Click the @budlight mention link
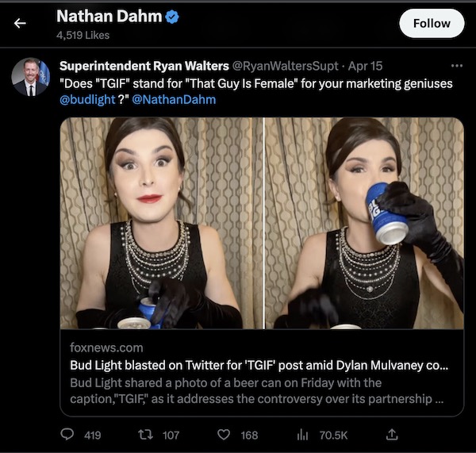Image resolution: width=476 pixels, height=453 pixels. click(x=86, y=99)
